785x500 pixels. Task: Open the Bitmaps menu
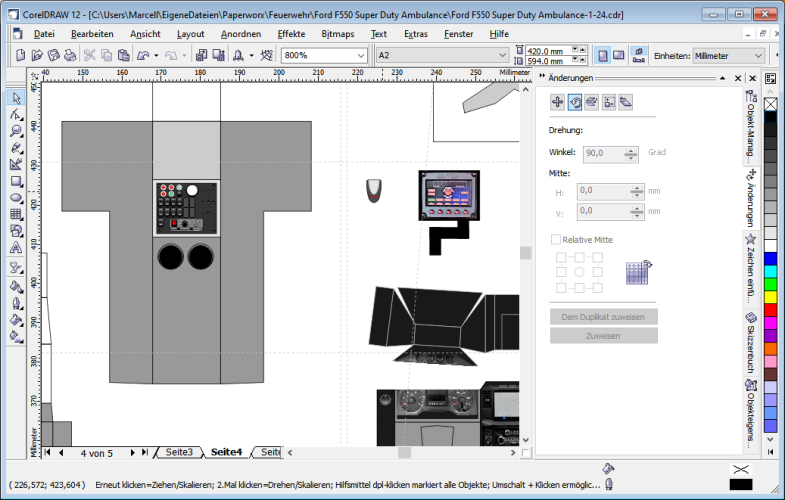tap(338, 34)
